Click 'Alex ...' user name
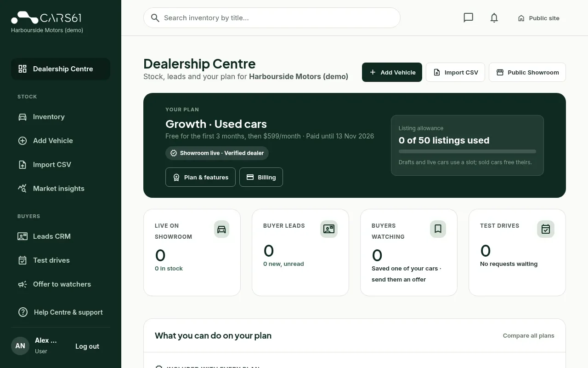Viewport: 588px width, 368px height. [46, 340]
